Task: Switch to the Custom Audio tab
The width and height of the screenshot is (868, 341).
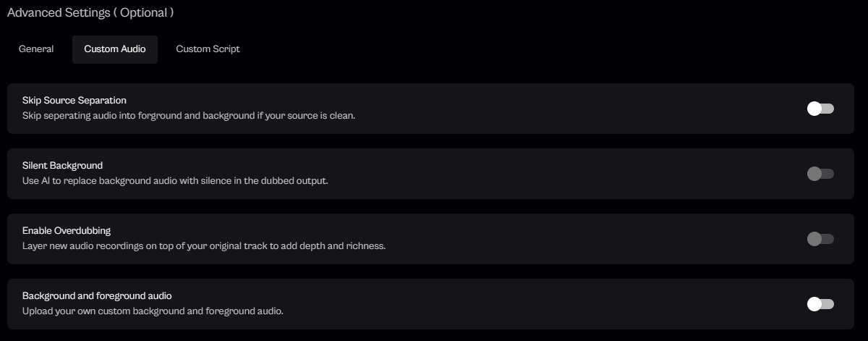Action: coord(115,49)
